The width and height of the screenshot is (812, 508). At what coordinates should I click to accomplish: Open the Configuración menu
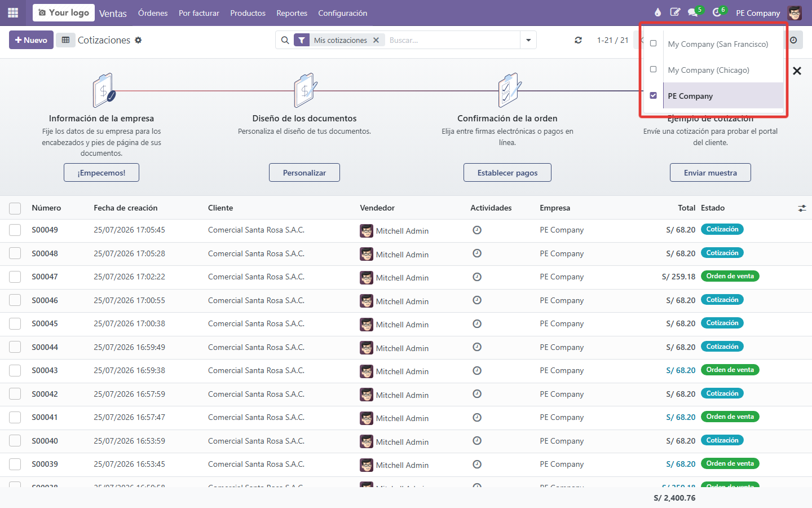pos(342,13)
